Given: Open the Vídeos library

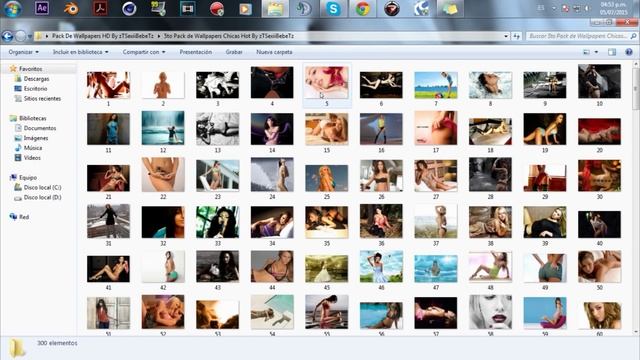Looking at the screenshot, I should (32, 158).
